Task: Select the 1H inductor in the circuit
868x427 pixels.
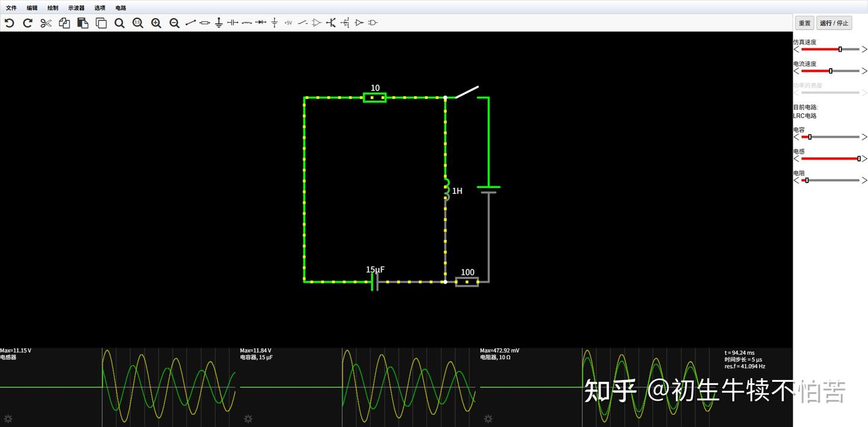Action: coord(446,190)
